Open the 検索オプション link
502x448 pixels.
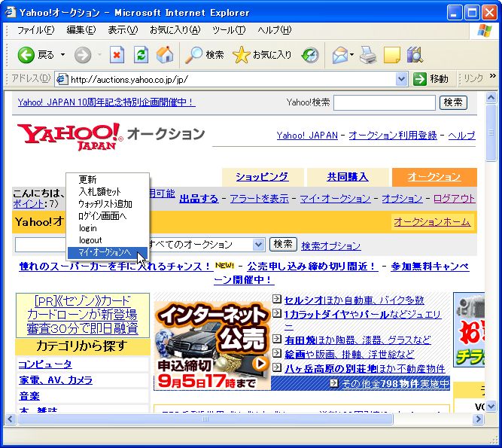331,245
